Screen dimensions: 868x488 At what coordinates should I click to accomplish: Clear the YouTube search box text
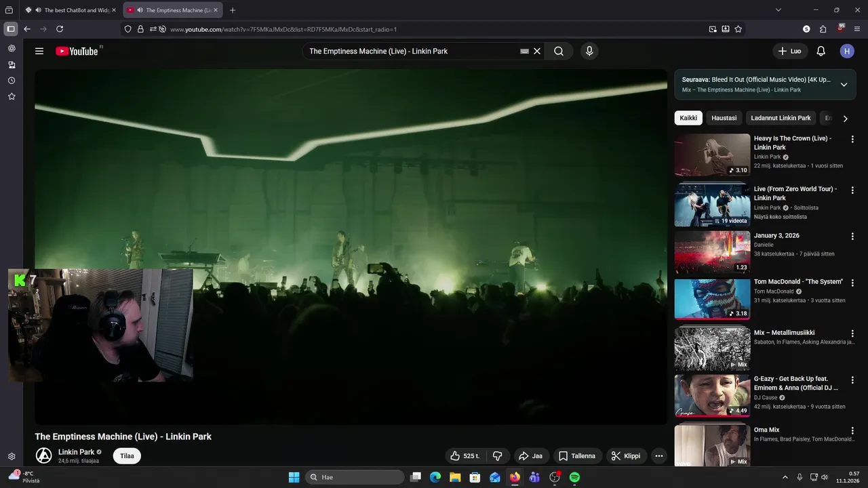pos(537,51)
